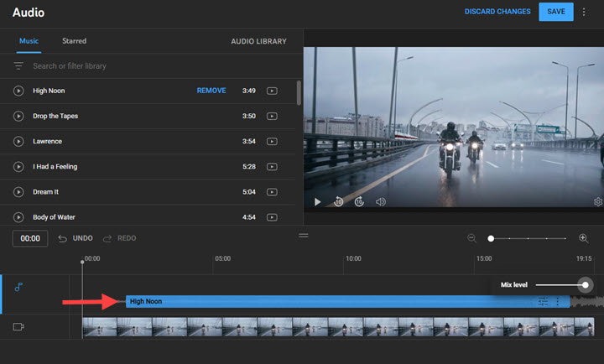The width and height of the screenshot is (604, 364).
Task: Zoom out on the timeline
Action: 472,238
